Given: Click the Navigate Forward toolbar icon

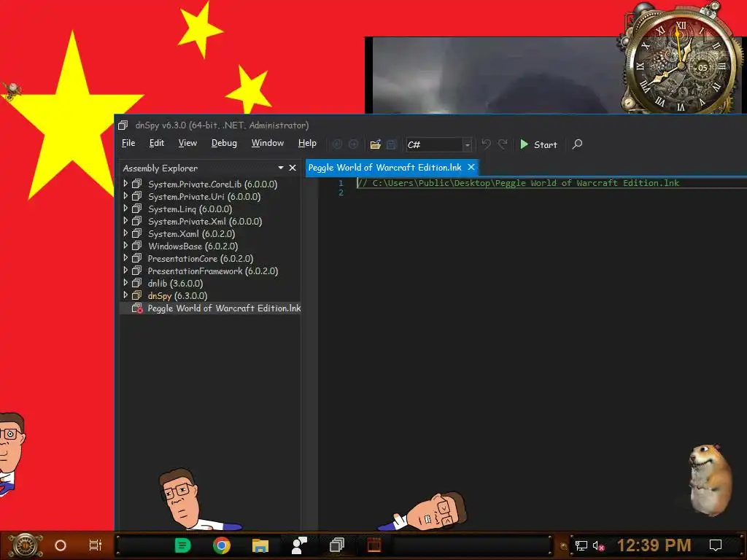Looking at the screenshot, I should coord(353,144).
